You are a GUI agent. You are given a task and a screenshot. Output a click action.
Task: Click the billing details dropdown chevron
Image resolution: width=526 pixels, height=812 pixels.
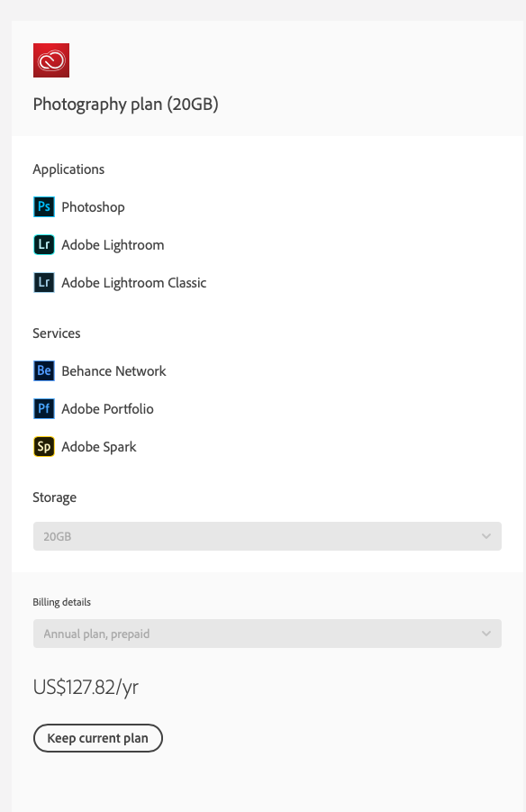486,634
